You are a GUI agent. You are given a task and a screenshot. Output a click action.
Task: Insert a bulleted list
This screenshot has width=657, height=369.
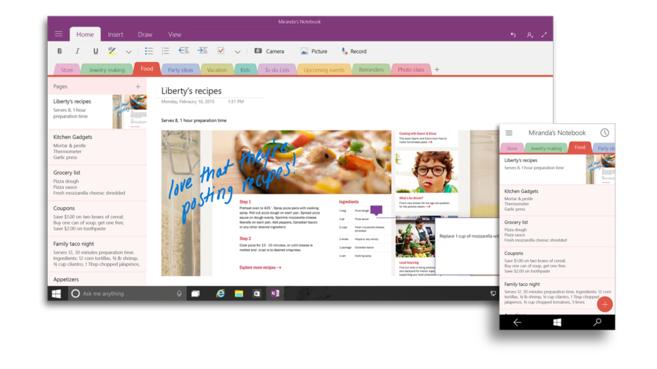point(149,51)
